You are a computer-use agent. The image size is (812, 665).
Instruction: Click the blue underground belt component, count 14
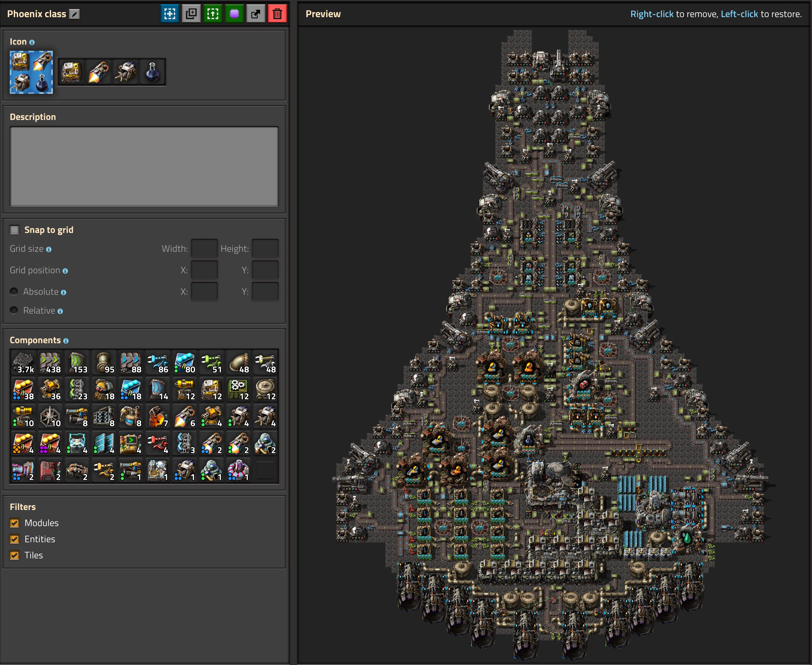(157, 390)
